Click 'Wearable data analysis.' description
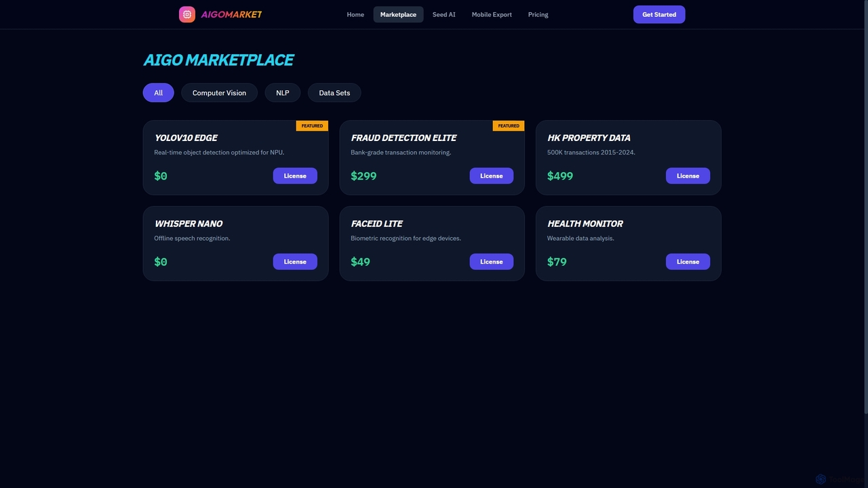This screenshot has height=488, width=868. tap(580, 239)
